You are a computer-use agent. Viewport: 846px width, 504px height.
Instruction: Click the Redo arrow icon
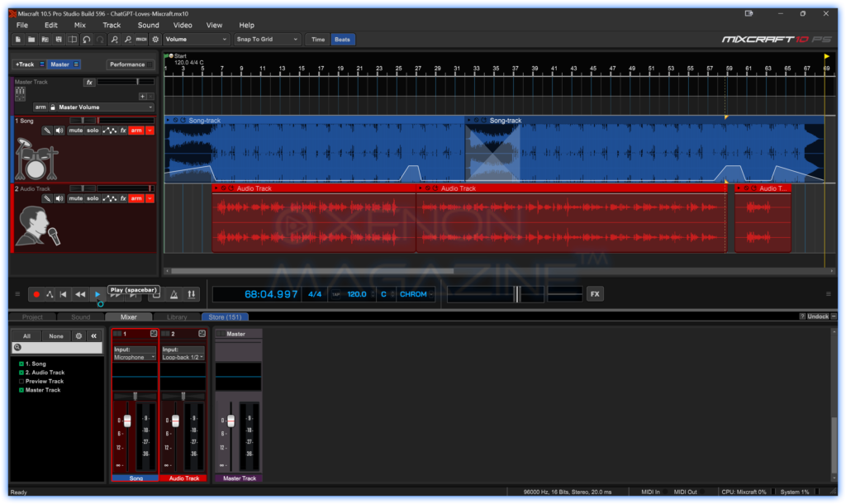(100, 40)
